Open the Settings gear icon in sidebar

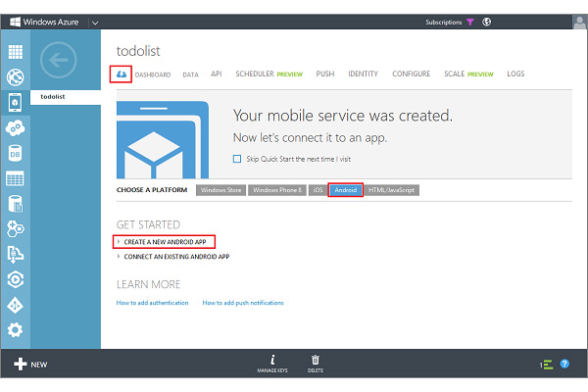(x=16, y=330)
